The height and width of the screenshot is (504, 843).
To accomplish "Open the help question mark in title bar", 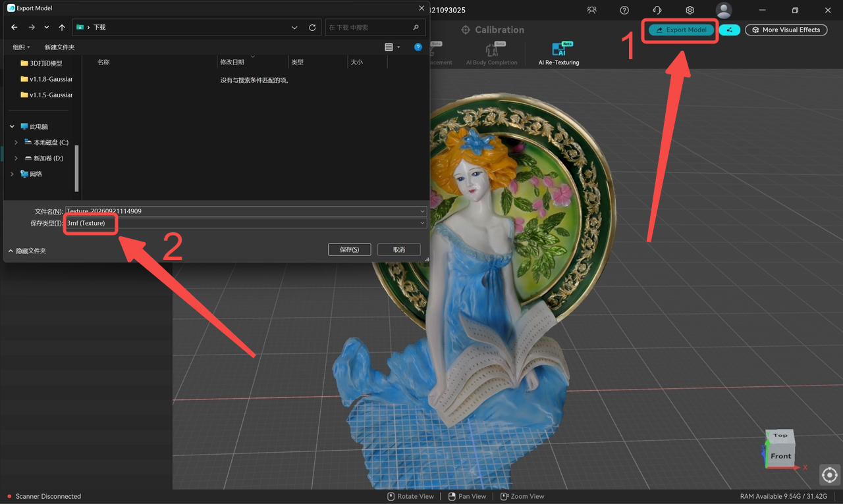I will click(624, 10).
